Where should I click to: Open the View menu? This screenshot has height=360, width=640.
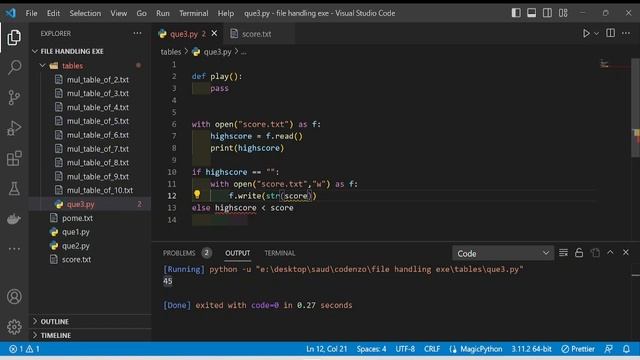click(x=118, y=13)
